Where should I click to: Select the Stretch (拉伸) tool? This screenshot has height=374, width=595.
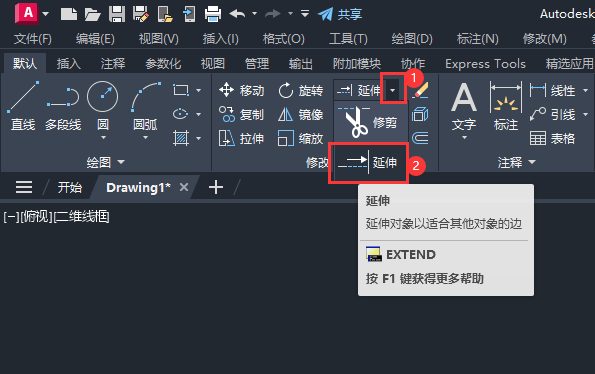point(241,138)
